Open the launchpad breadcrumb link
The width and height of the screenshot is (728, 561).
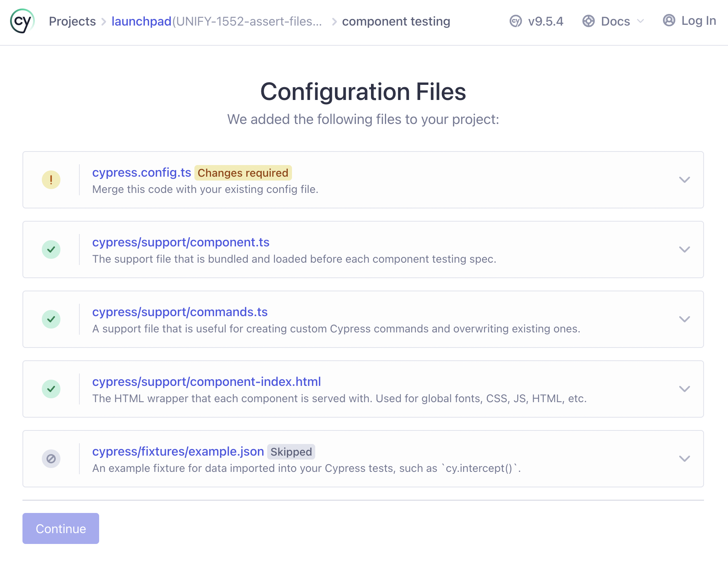(x=141, y=21)
